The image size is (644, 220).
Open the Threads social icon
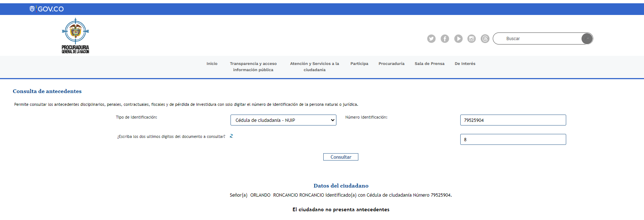point(485,39)
